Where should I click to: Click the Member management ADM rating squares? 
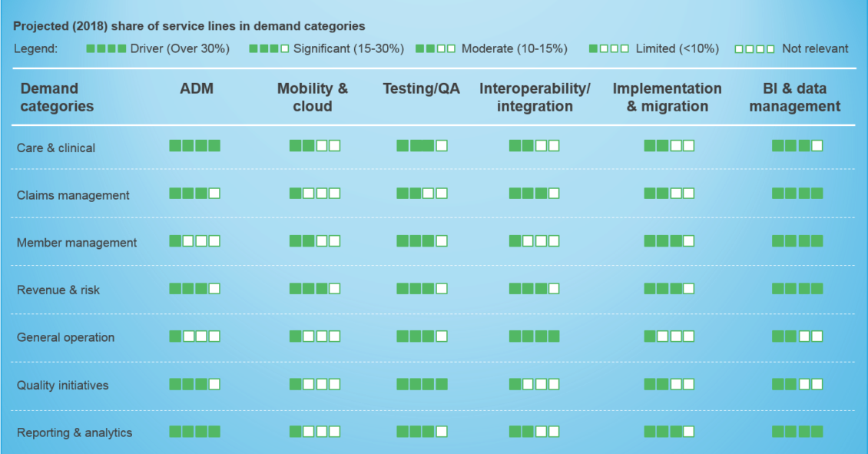coord(195,241)
